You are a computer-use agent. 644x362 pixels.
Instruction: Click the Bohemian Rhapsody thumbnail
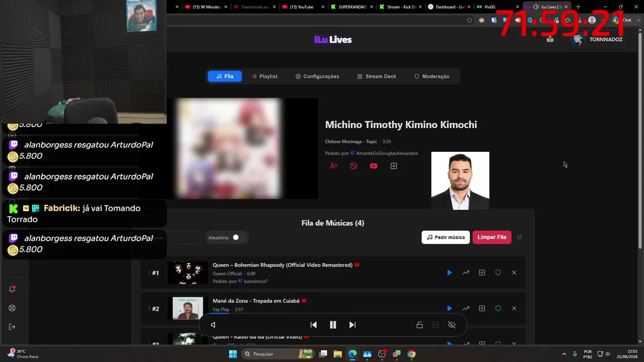point(188,273)
